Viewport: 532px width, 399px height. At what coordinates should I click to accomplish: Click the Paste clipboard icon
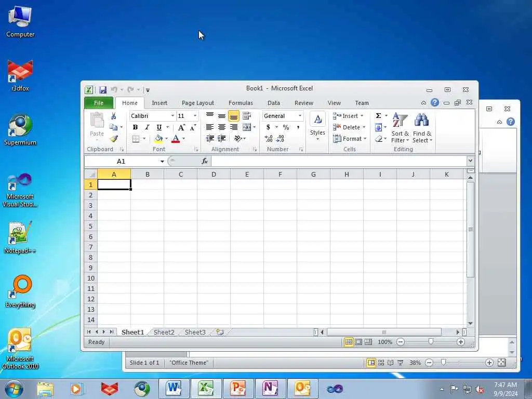tap(97, 120)
